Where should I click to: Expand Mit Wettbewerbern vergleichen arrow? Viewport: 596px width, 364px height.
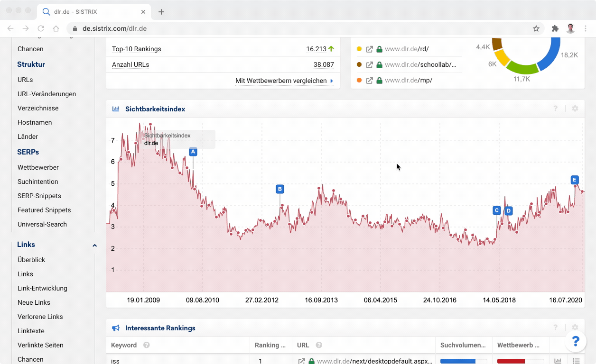click(x=332, y=81)
